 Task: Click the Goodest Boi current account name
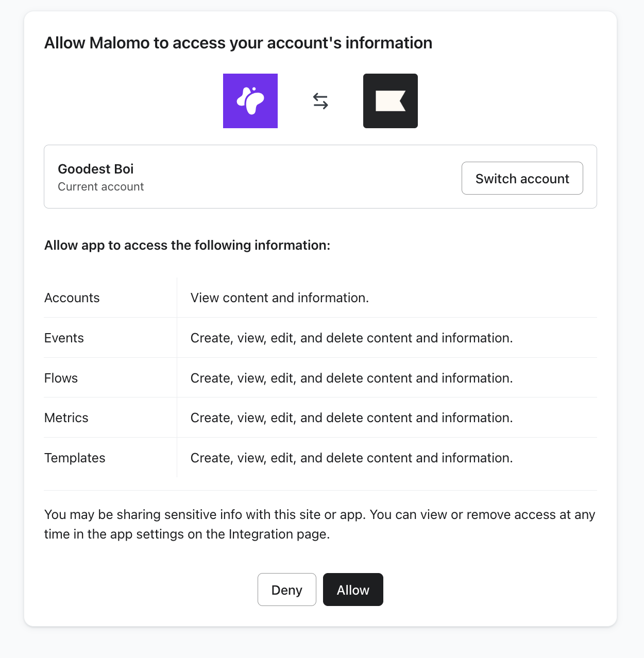95,169
